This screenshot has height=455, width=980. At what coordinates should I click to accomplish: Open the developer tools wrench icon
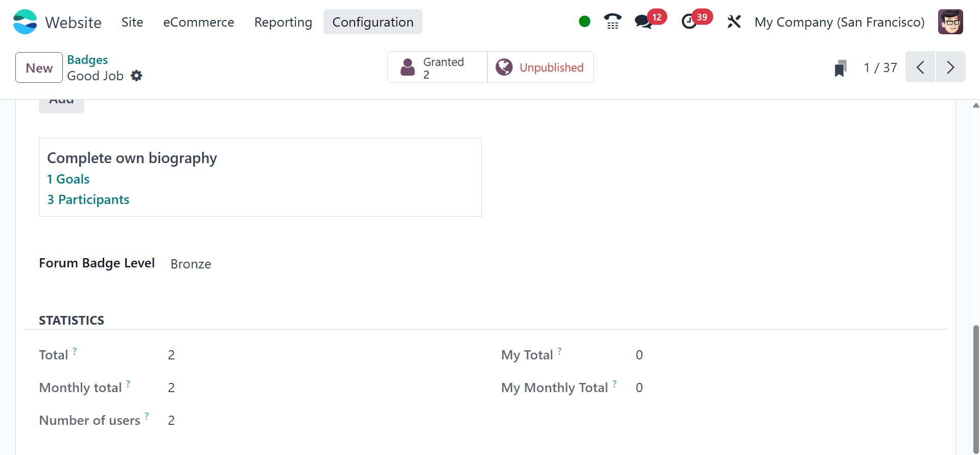[x=734, y=21]
